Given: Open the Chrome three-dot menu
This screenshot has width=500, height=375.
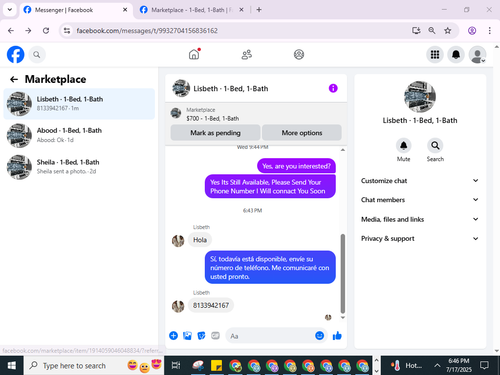Looking at the screenshot, I should tap(489, 31).
